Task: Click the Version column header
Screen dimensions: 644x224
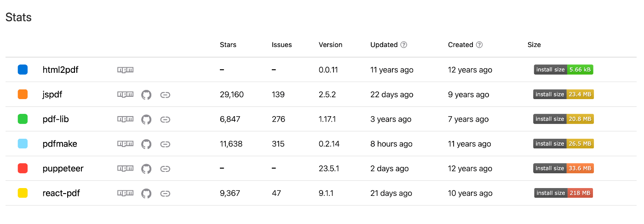Action: [331, 45]
